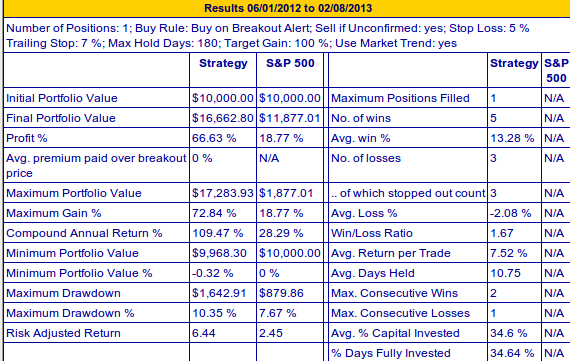
Task: Click the Maximum Drawdown $1,642.91 cell
Action: [223, 293]
